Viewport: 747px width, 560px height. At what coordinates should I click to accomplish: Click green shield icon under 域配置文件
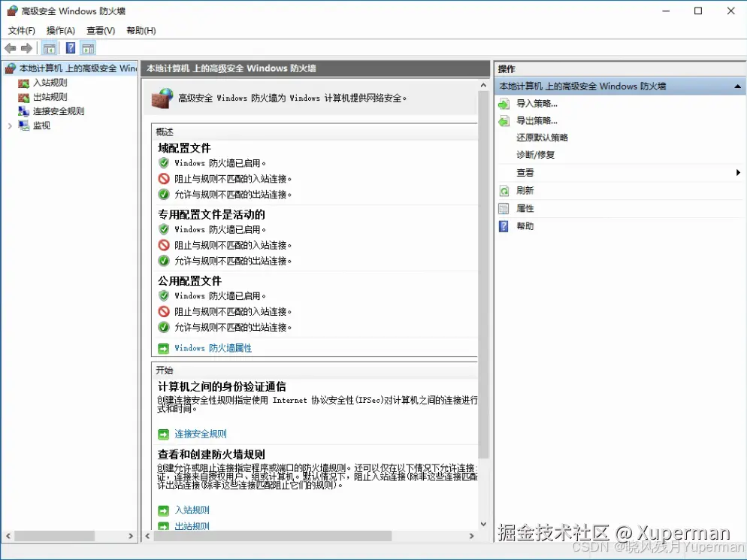point(164,163)
